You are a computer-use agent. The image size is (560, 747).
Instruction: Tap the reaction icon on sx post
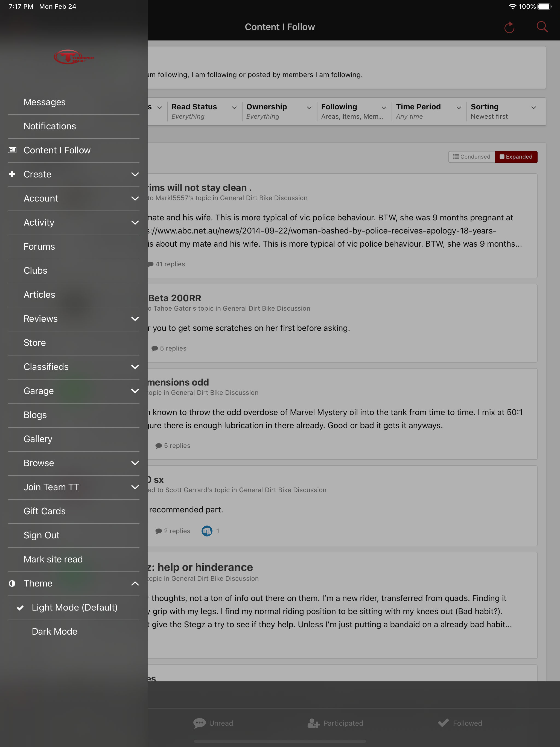[x=207, y=531]
